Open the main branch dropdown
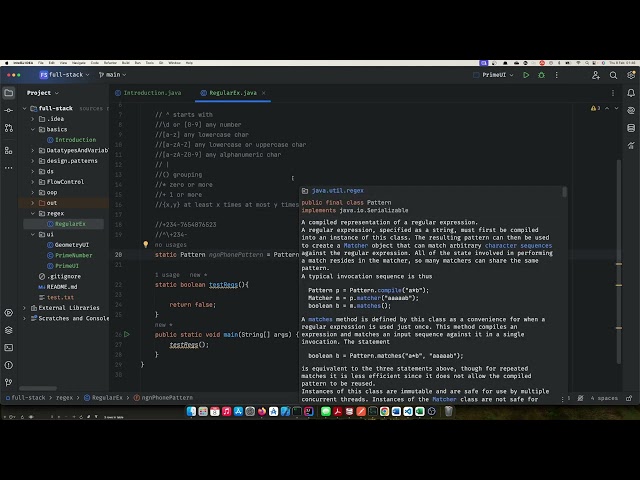Viewport: 640px width, 480px height. [x=112, y=75]
